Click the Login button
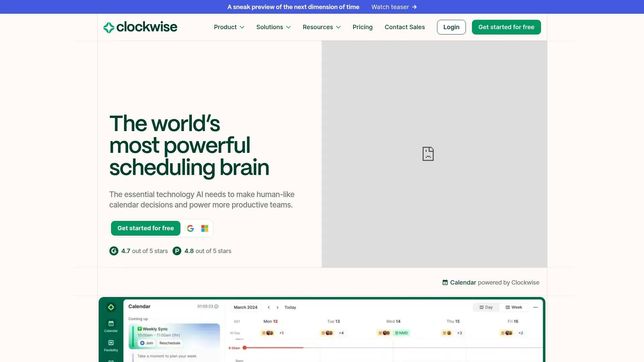This screenshot has width=644, height=362. [x=451, y=27]
